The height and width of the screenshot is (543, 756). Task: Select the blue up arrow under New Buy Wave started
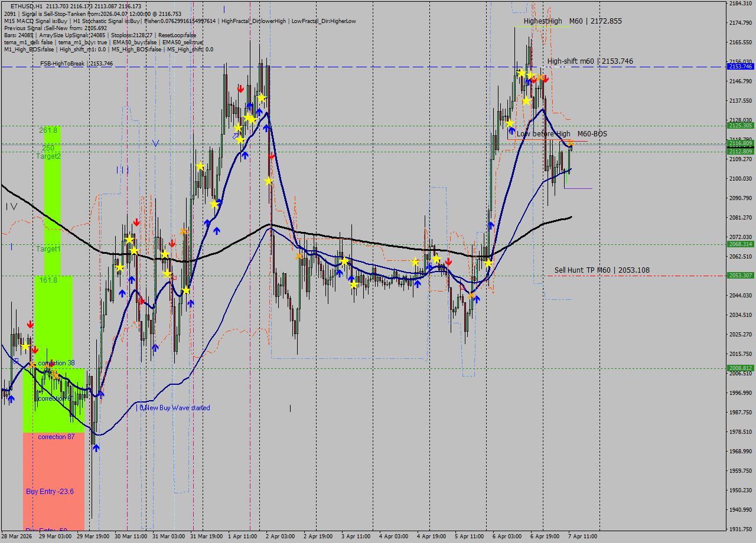(x=96, y=447)
